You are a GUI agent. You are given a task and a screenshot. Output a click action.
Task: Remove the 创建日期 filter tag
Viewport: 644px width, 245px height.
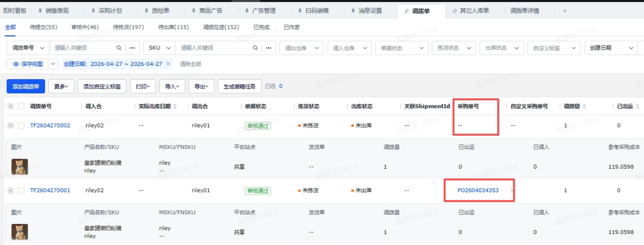tap(168, 64)
